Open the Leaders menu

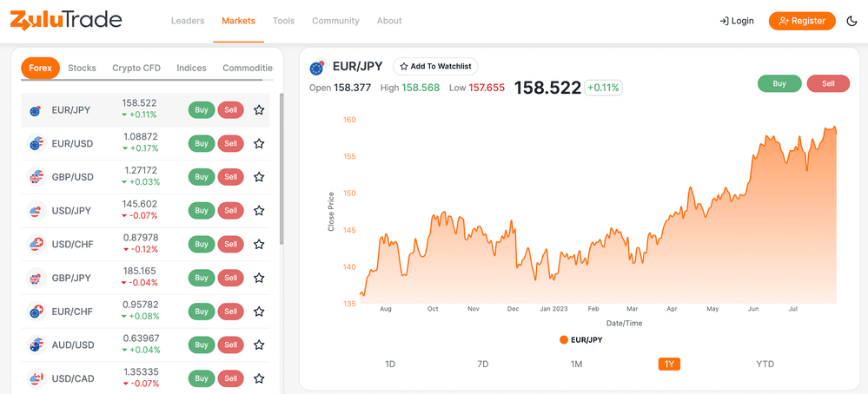tap(188, 21)
